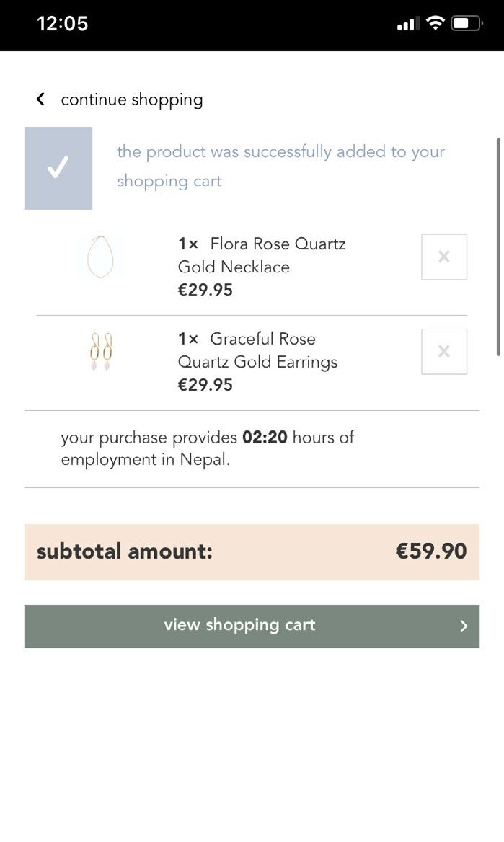Open the Graceful earrings product thumbnail
Viewport: 504px width, 842px height.
click(x=101, y=352)
